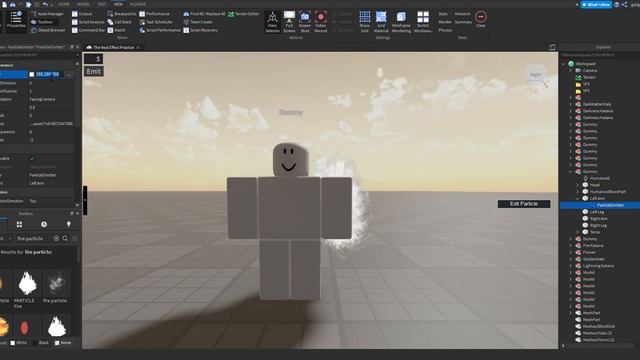Open the Properties panel toggle icon
Image resolution: width=640 pixels, height=360 pixels.
pyautogui.click(x=16, y=20)
